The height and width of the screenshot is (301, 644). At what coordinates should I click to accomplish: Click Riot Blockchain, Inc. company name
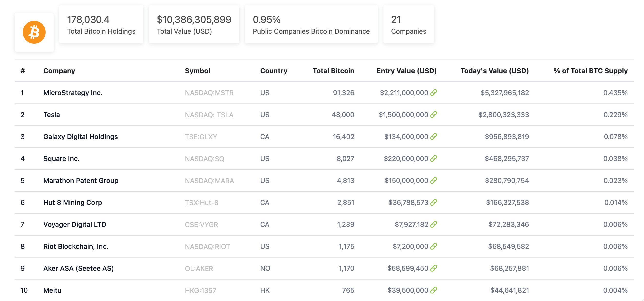pos(76,246)
